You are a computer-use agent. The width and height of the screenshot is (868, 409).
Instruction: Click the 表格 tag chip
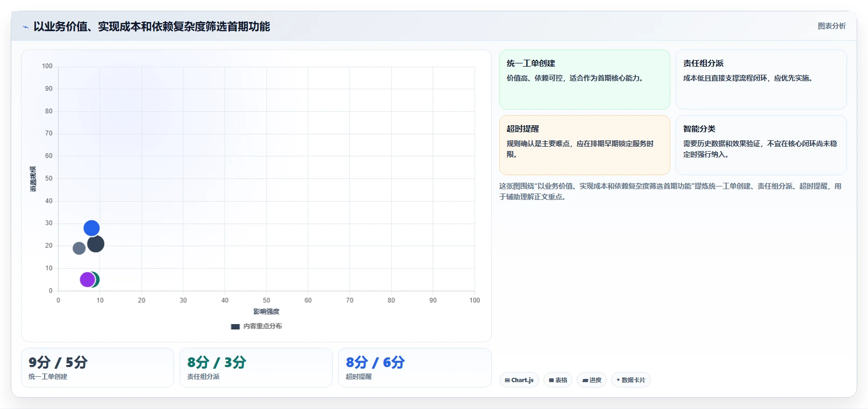click(x=558, y=380)
